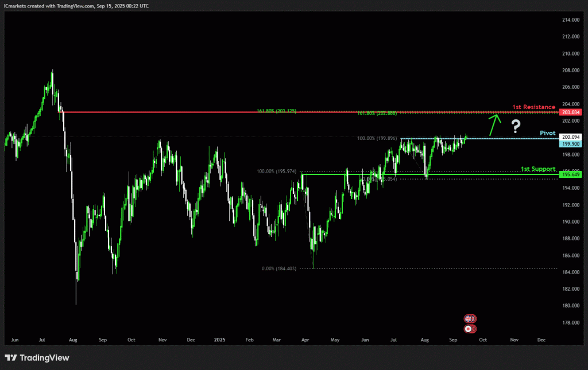This screenshot has width=588, height=370.
Task: Click the 186.000 price axis label
Action: click(571, 255)
